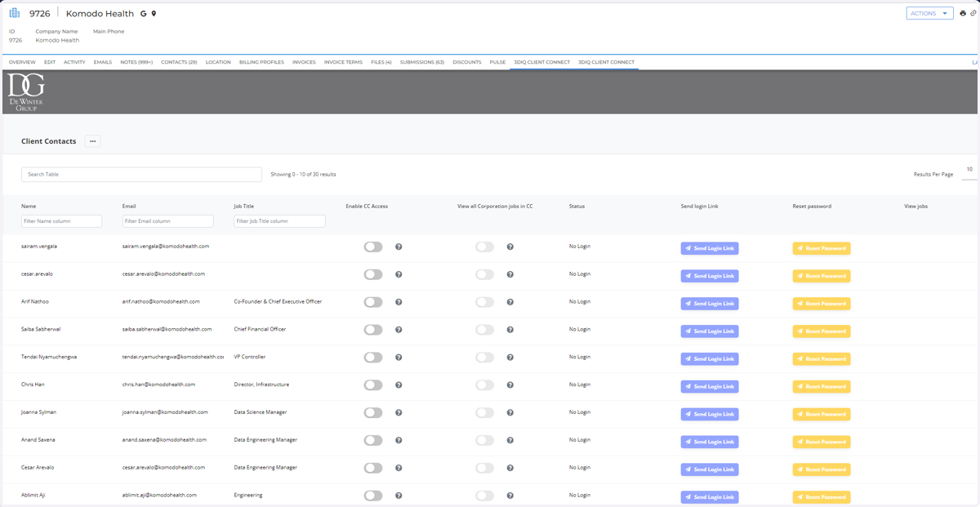The image size is (980, 507).
Task: Open the Overview tab
Action: pos(22,62)
